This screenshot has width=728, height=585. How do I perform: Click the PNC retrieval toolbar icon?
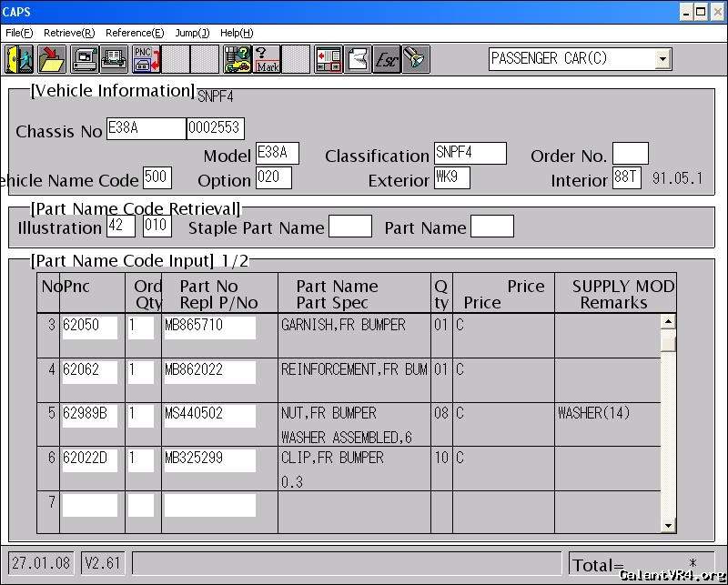point(146,59)
